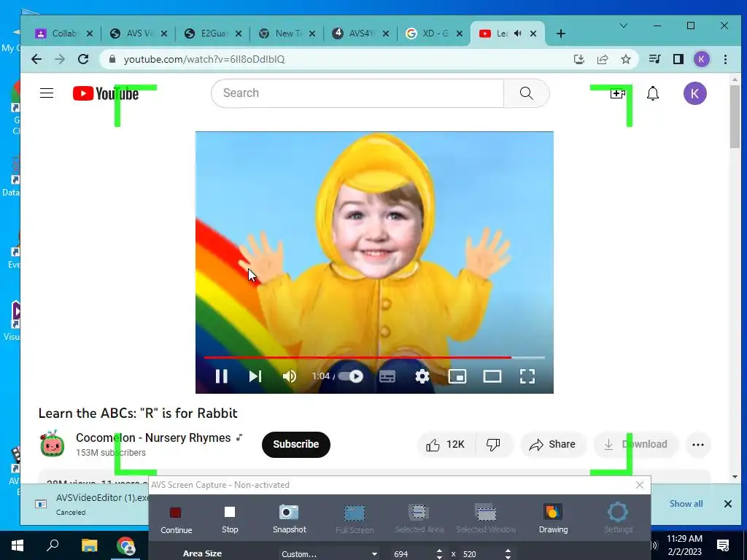Open a new Chrome tab
747x560 pixels.
tap(561, 34)
